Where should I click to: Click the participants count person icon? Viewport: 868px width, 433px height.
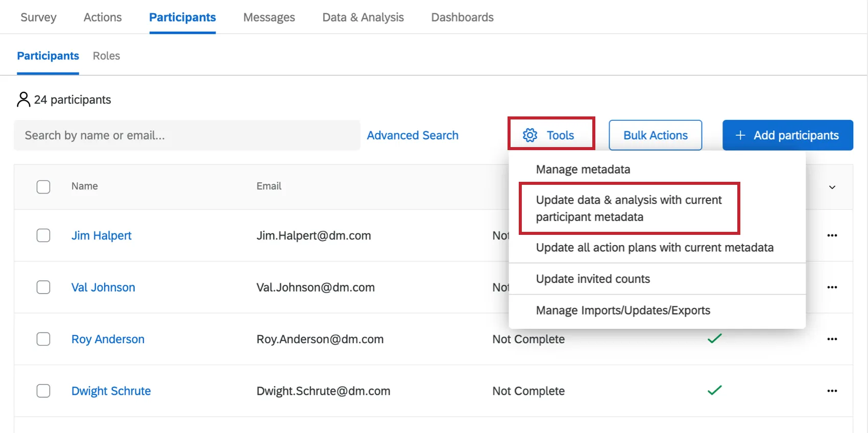[23, 100]
